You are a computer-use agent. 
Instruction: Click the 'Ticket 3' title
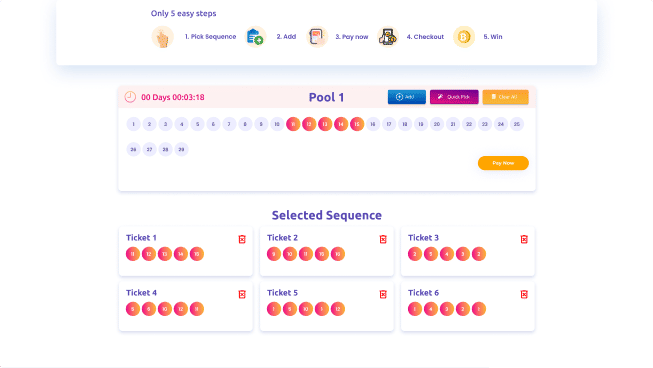[423, 238]
